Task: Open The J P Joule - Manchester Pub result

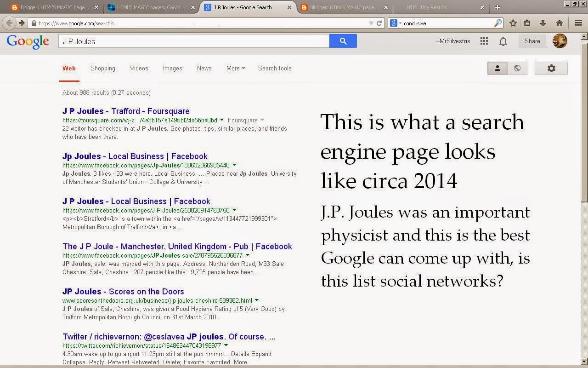Action: pyautogui.click(x=177, y=247)
